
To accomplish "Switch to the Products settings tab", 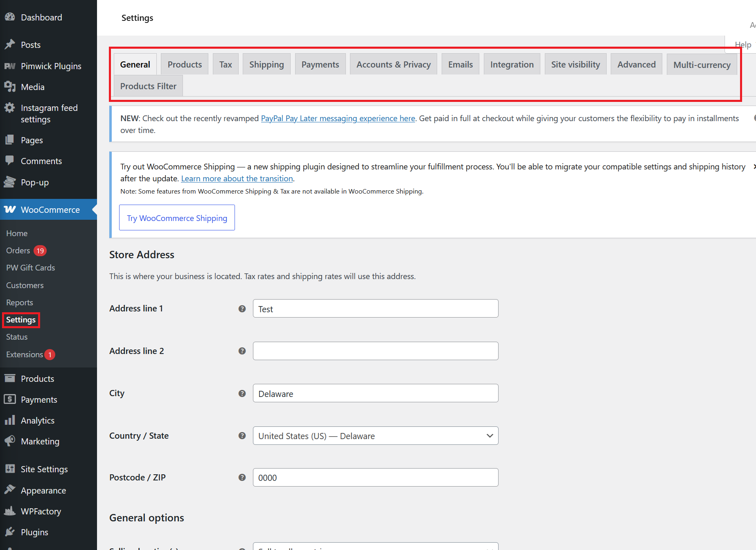I will click(x=185, y=64).
